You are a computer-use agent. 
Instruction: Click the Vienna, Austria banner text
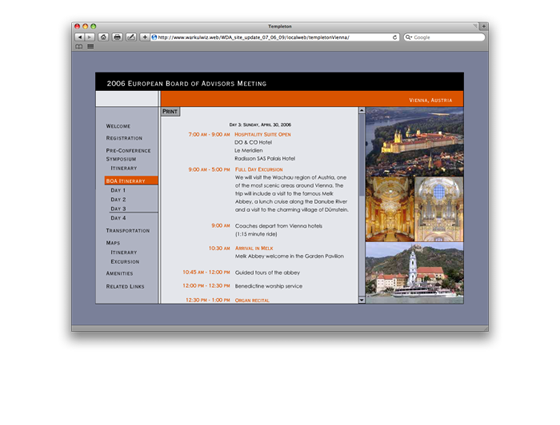coord(430,100)
